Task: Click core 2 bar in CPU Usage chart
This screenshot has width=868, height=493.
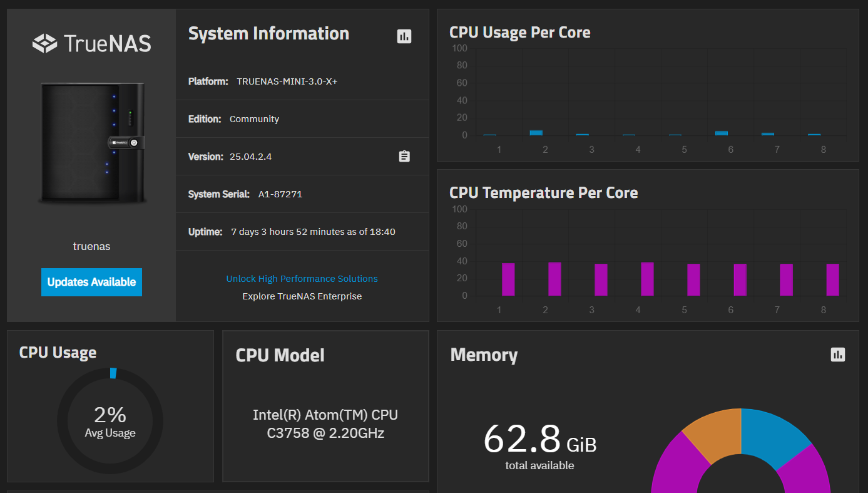Action: click(x=536, y=133)
